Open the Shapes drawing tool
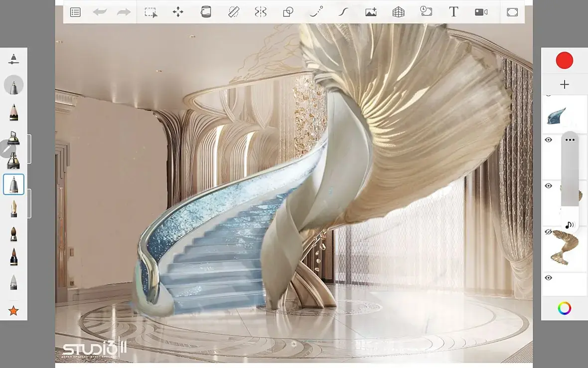Screen dimensions: 588x368 pos(288,12)
